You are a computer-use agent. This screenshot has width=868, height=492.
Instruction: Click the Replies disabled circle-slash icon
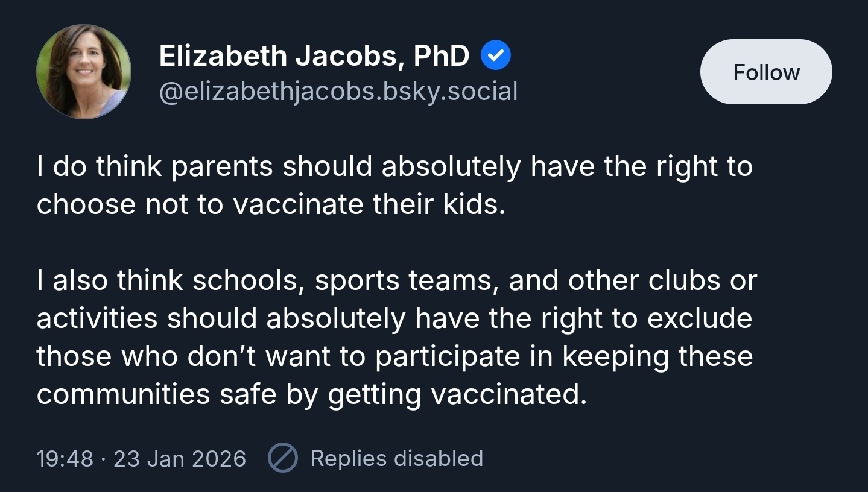[x=282, y=458]
